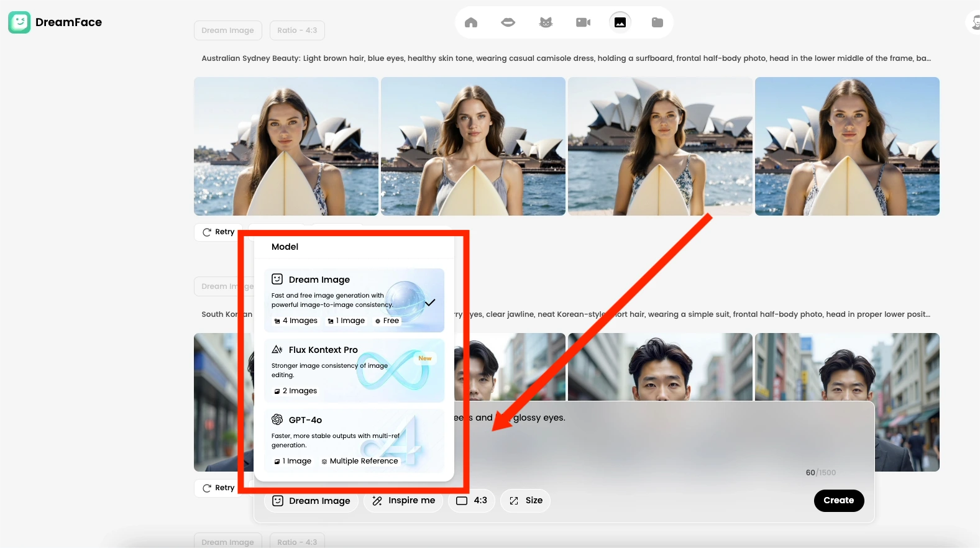Click the DreamFace logo
980x548 pixels.
tap(55, 22)
